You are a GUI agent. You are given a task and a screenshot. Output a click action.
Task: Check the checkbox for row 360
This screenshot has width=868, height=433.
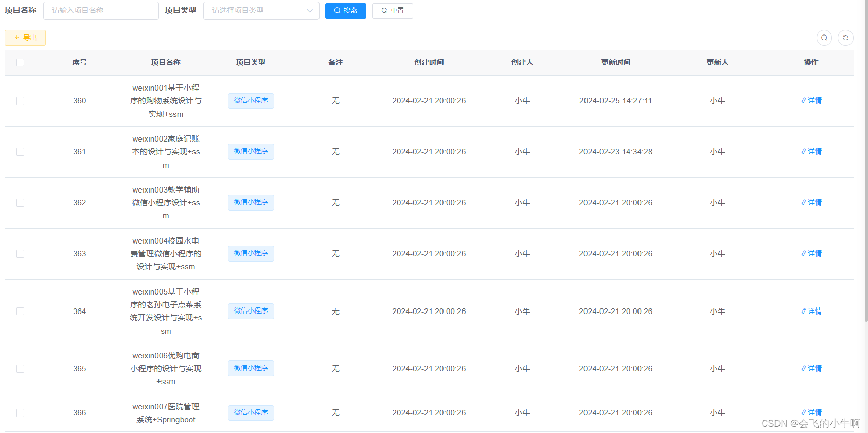[x=20, y=101]
